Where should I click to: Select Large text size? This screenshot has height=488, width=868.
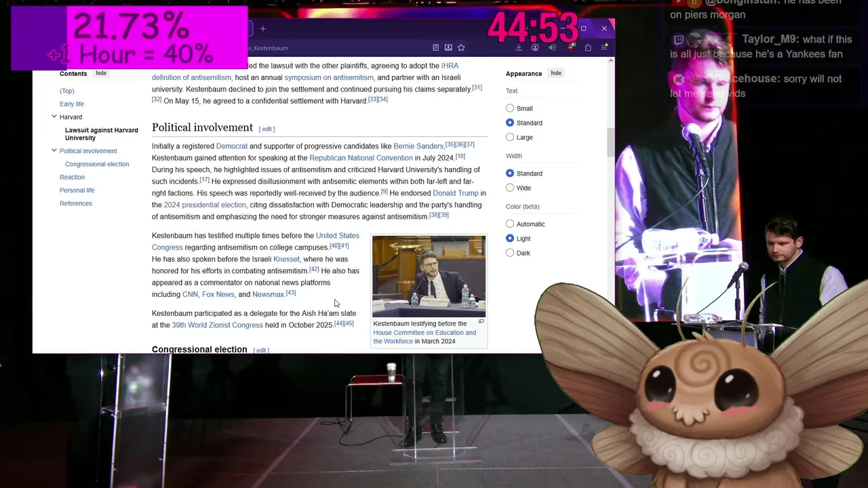(510, 138)
